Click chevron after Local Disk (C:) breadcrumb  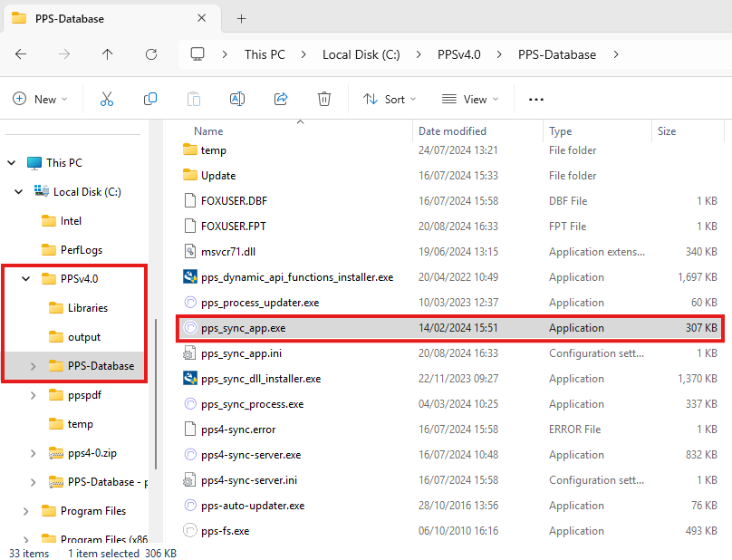(419, 54)
